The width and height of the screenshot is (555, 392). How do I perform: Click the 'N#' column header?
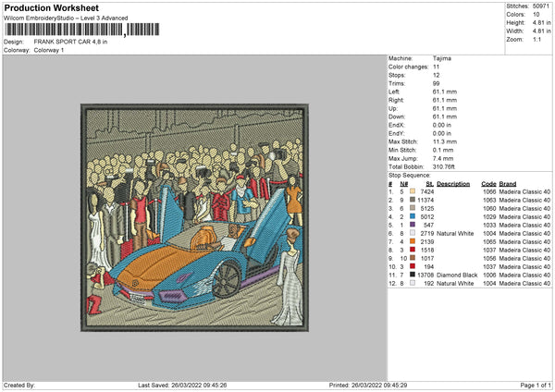point(404,184)
